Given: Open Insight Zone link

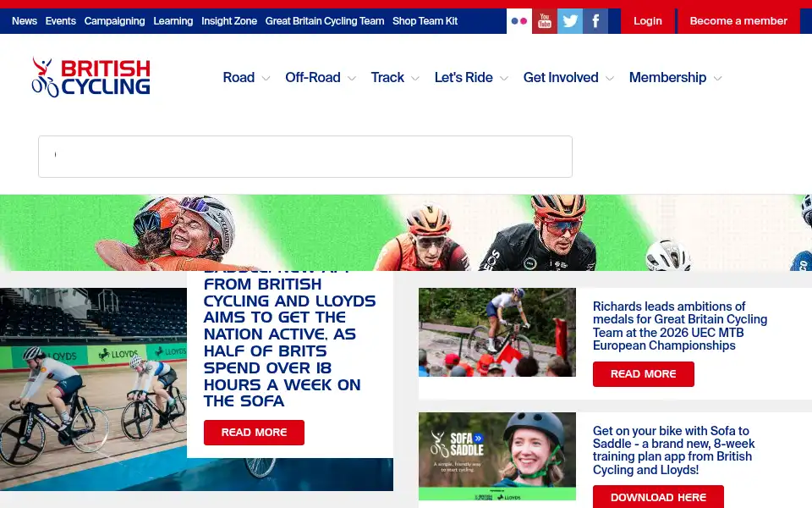Looking at the screenshot, I should (229, 21).
